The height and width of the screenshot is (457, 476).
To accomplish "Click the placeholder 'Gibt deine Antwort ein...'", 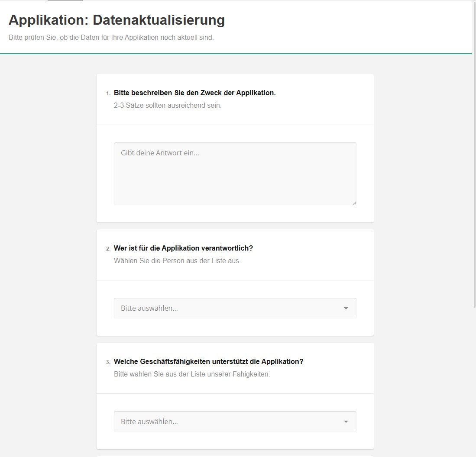I will pyautogui.click(x=160, y=153).
